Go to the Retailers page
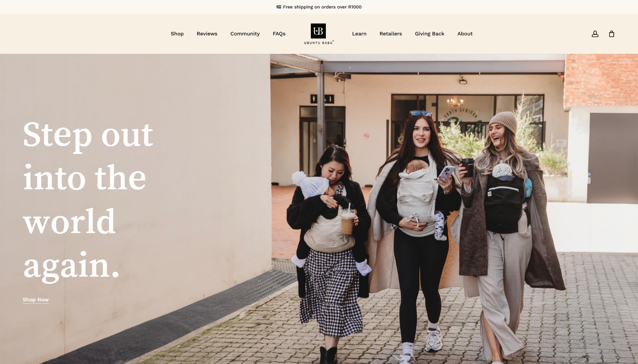 click(x=391, y=34)
